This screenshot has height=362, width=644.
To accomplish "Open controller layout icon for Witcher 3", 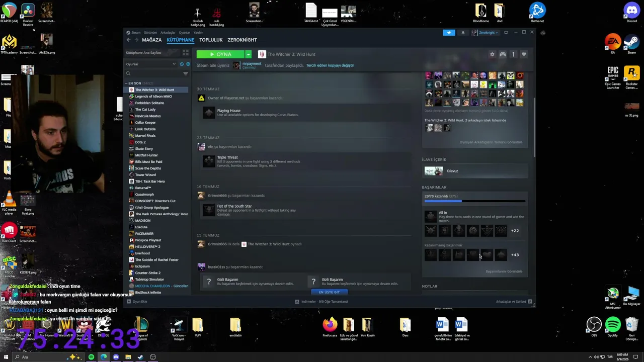I will pos(503,54).
